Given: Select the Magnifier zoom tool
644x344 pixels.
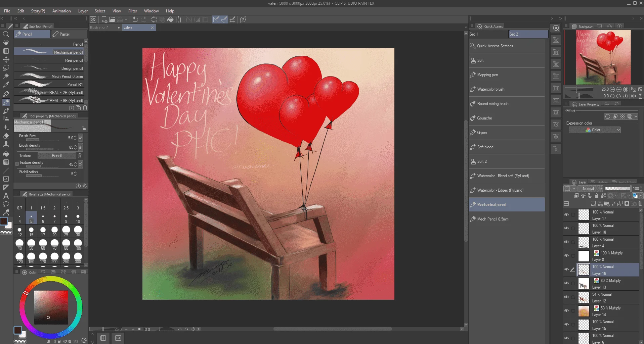Looking at the screenshot, I should tap(6, 34).
